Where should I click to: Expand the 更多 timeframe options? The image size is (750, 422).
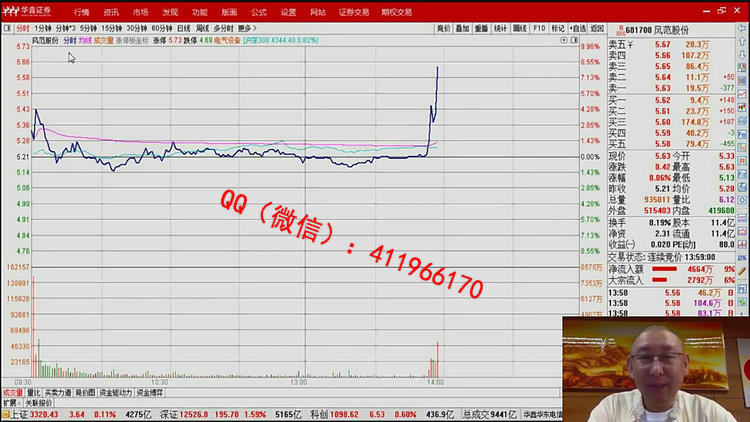point(245,29)
